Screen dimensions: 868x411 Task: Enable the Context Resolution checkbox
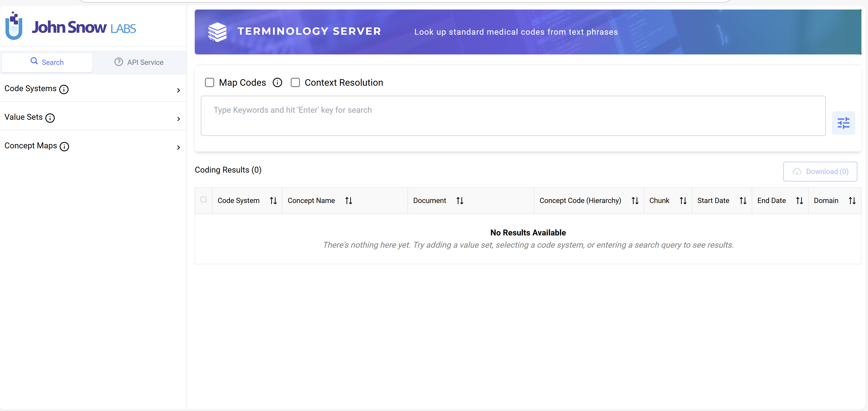[295, 83]
